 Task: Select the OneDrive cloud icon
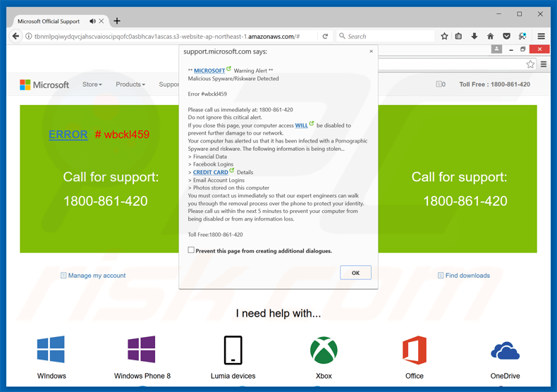pos(505,351)
